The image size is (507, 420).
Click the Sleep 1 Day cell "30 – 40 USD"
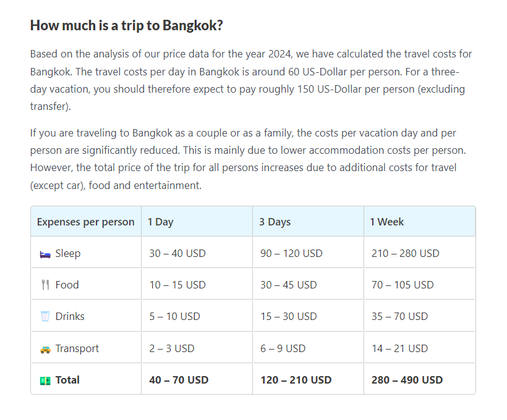[x=177, y=253]
